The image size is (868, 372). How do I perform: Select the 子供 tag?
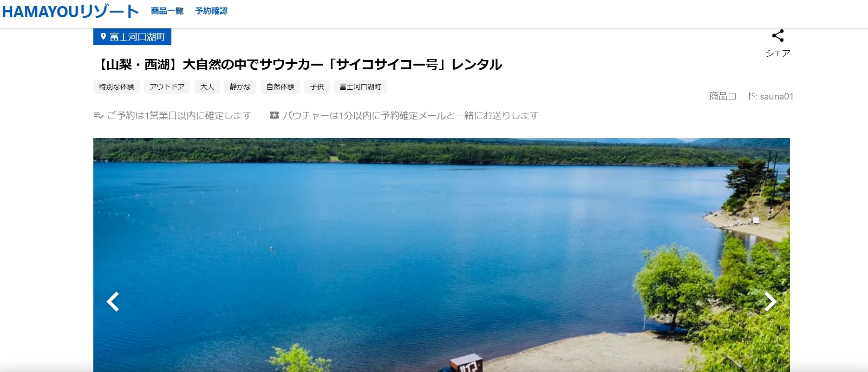pyautogui.click(x=317, y=87)
